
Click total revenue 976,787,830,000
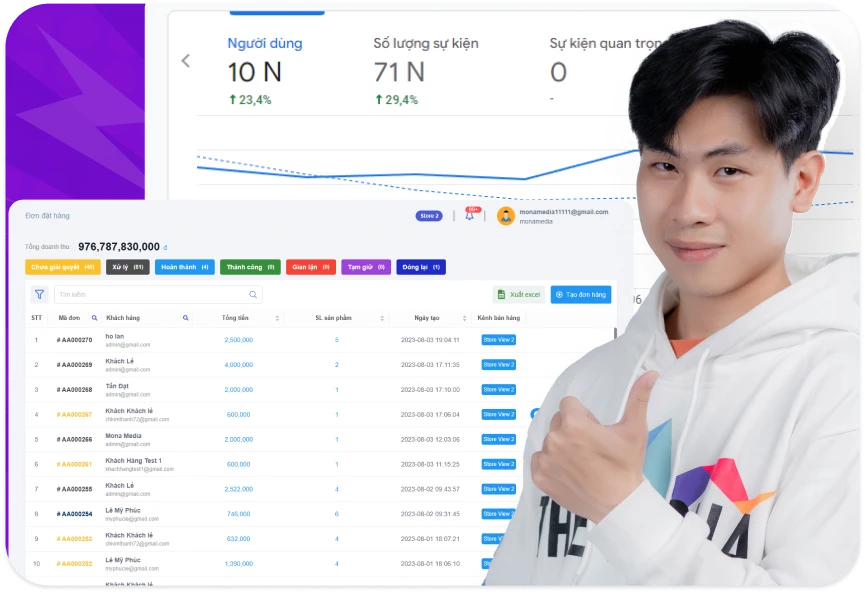click(119, 247)
